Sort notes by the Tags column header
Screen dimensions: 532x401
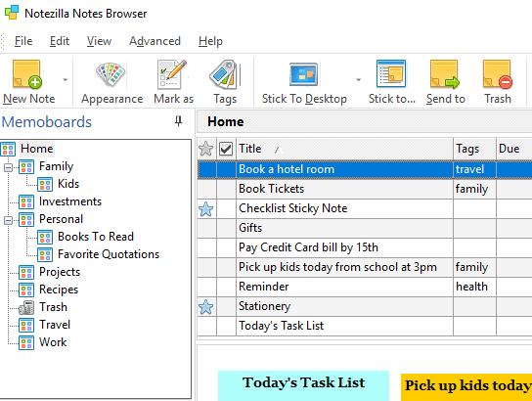(474, 149)
